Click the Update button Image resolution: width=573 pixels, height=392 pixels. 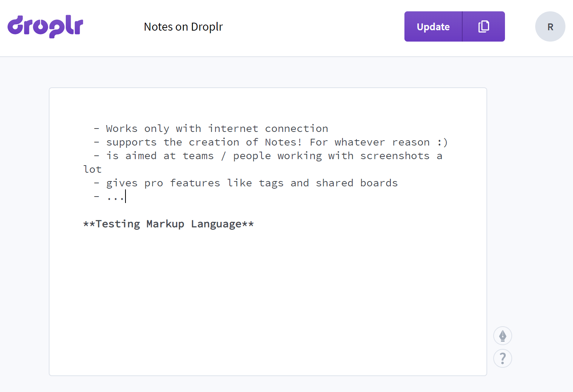pyautogui.click(x=433, y=26)
